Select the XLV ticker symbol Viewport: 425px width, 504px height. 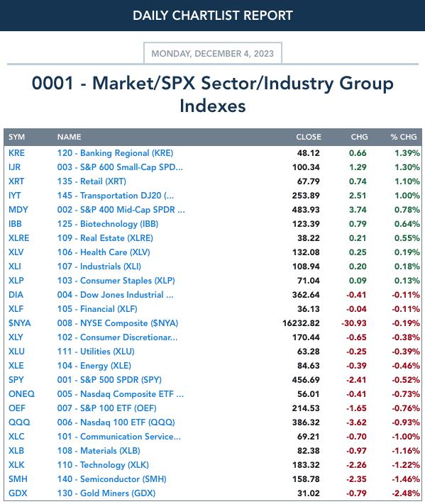16,252
